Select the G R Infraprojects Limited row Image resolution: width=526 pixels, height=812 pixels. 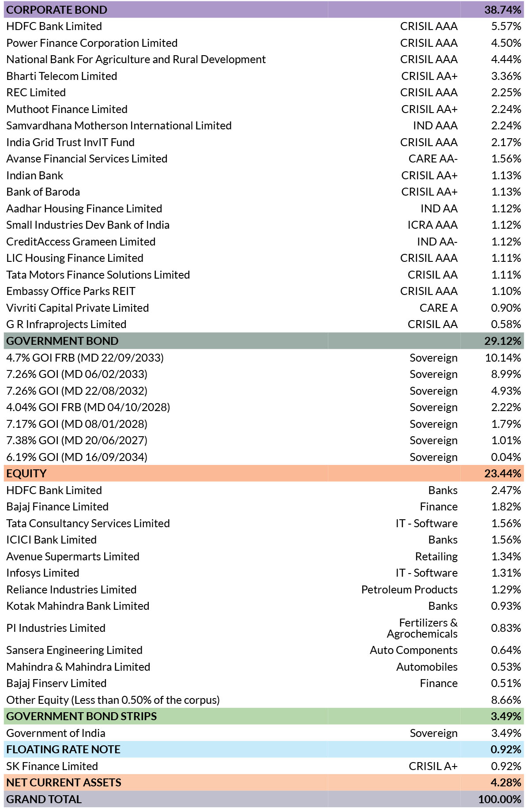tap(66, 324)
